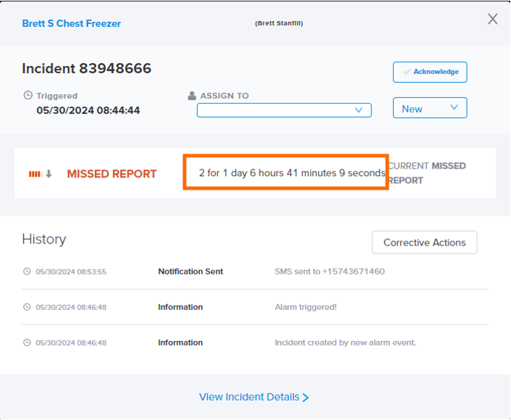The image size is (511, 420).
Task: Click the MISSED REPORT red label
Action: tap(111, 174)
